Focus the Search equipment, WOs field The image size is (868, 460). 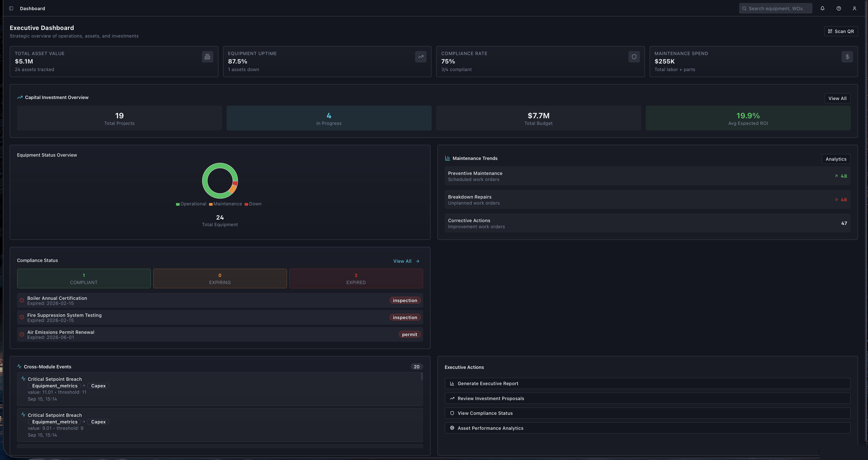(x=776, y=8)
